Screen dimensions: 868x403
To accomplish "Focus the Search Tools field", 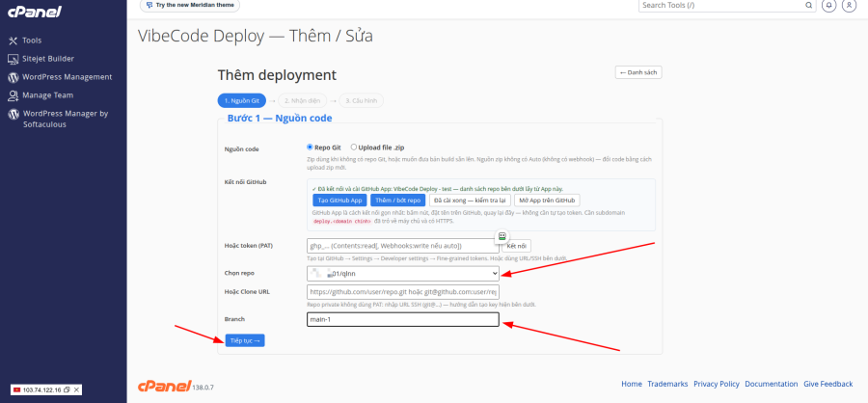I will click(x=721, y=6).
